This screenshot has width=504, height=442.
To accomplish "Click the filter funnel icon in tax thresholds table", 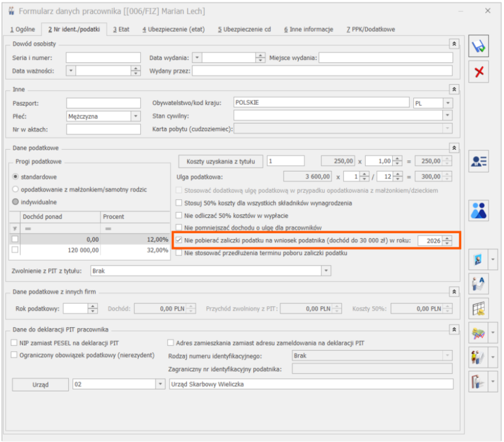I will coord(15,229).
